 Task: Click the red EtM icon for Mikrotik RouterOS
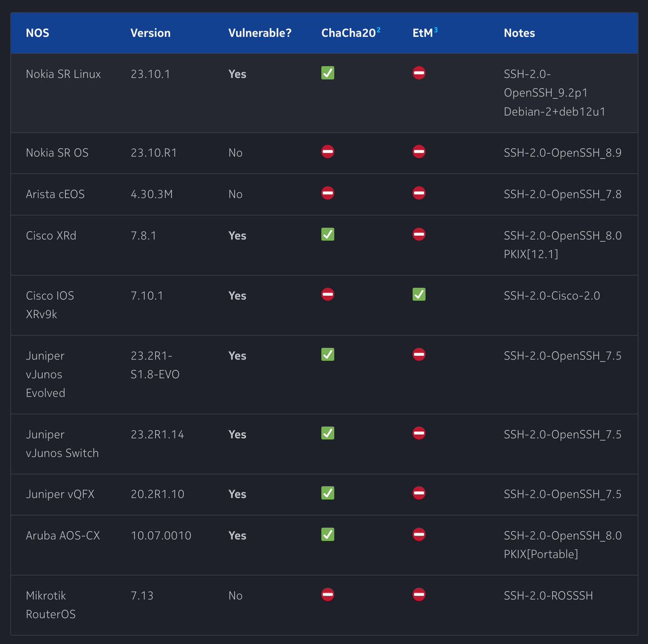[419, 594]
